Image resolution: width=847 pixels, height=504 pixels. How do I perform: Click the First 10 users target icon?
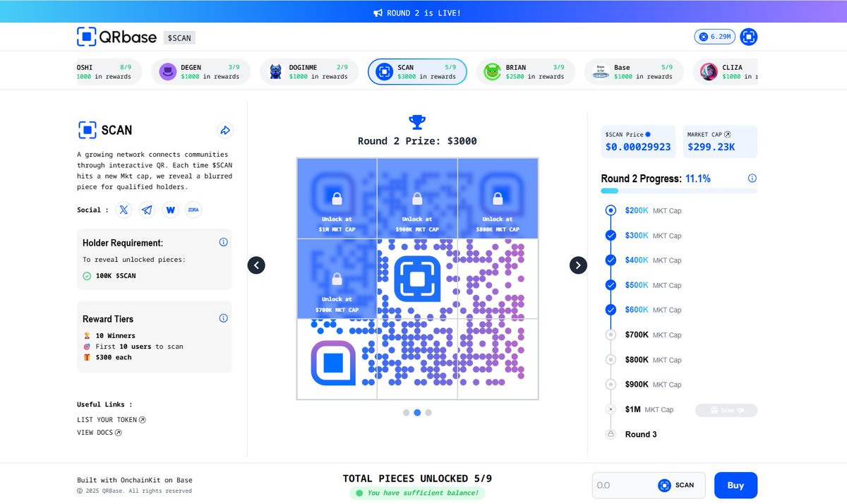[87, 347]
